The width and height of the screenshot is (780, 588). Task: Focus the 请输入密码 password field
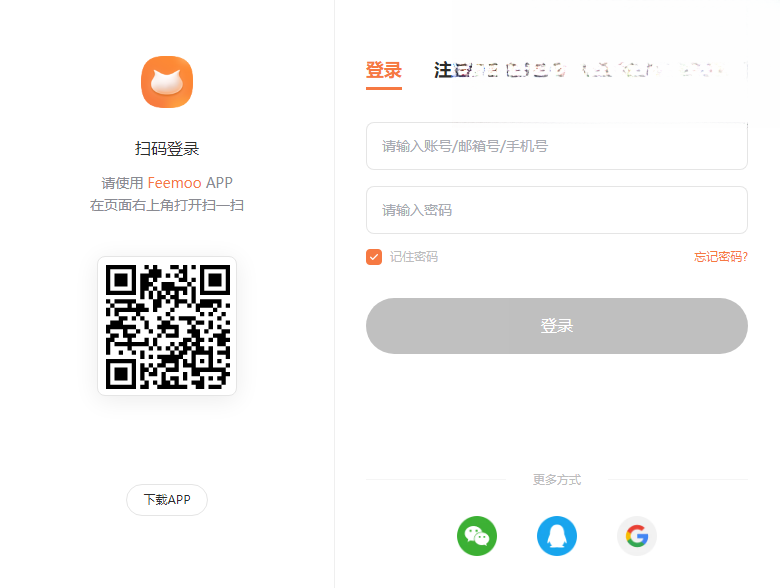point(557,210)
